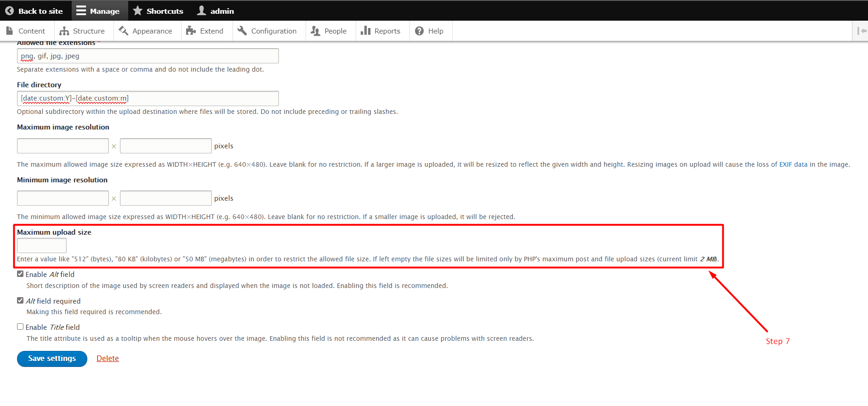Click the Configuration wrench icon

click(x=242, y=31)
